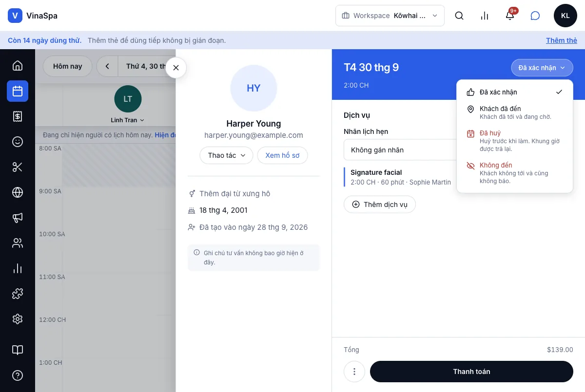Open the Không gán nhãn label selector
This screenshot has height=392, width=585.
click(x=401, y=150)
